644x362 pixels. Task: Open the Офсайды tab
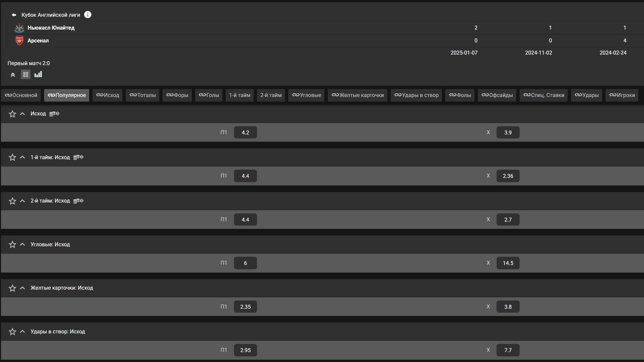tap(497, 95)
